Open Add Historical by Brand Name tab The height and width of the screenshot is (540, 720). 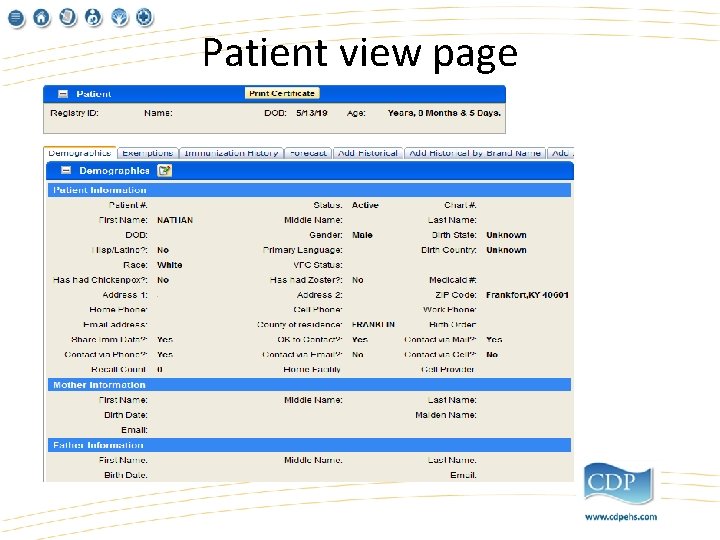[x=475, y=153]
